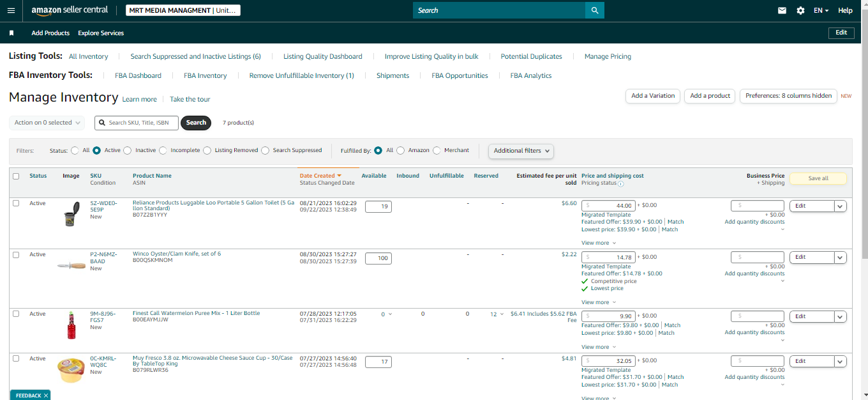This screenshot has width=868, height=400.
Task: Expand View more under Luggable Loo pricing
Action: (599, 243)
